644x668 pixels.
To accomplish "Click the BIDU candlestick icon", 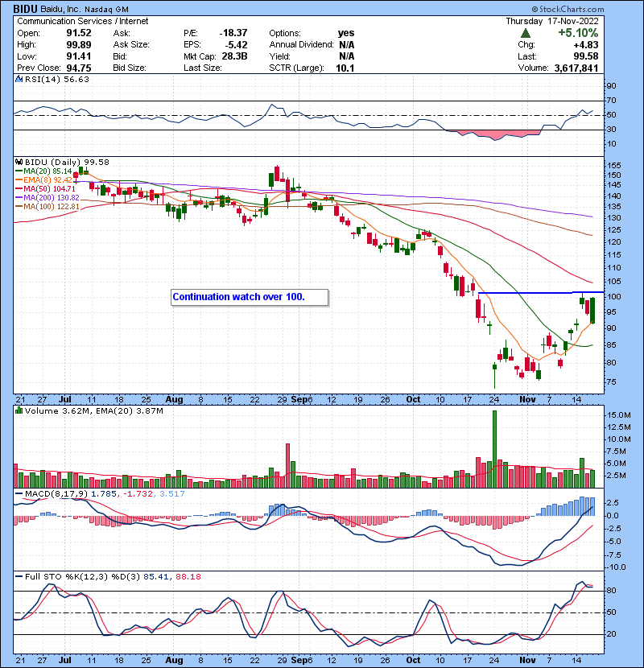I will coord(19,163).
